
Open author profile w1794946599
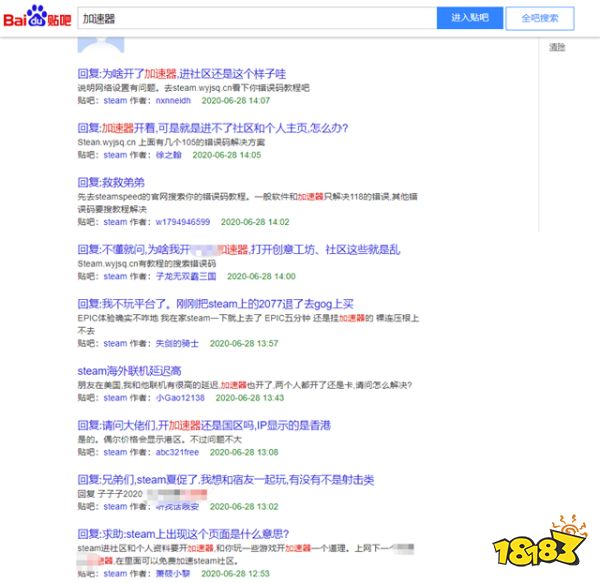(183, 222)
